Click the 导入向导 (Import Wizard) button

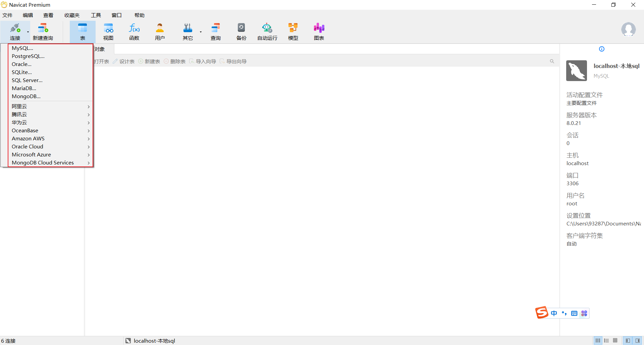click(x=203, y=62)
